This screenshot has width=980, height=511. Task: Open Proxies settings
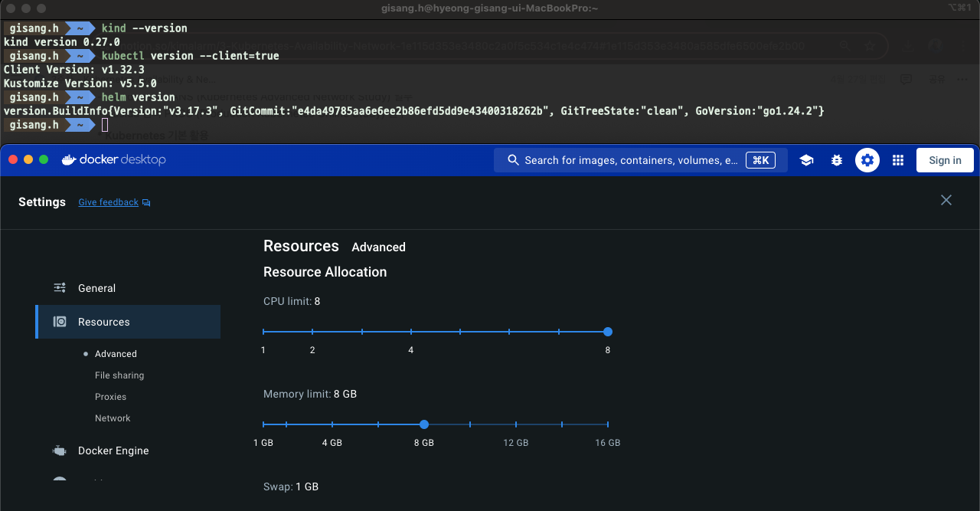tap(111, 397)
